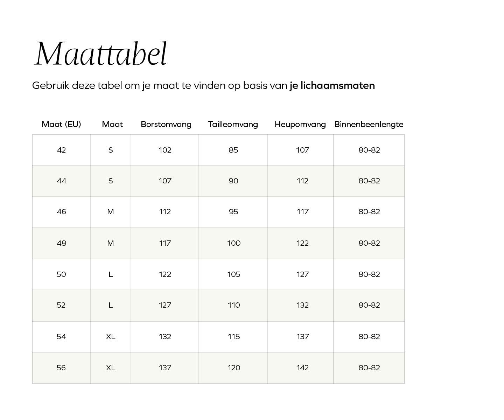504x420 pixels.
Task: Select waist value 100 cell
Action: pyautogui.click(x=234, y=243)
